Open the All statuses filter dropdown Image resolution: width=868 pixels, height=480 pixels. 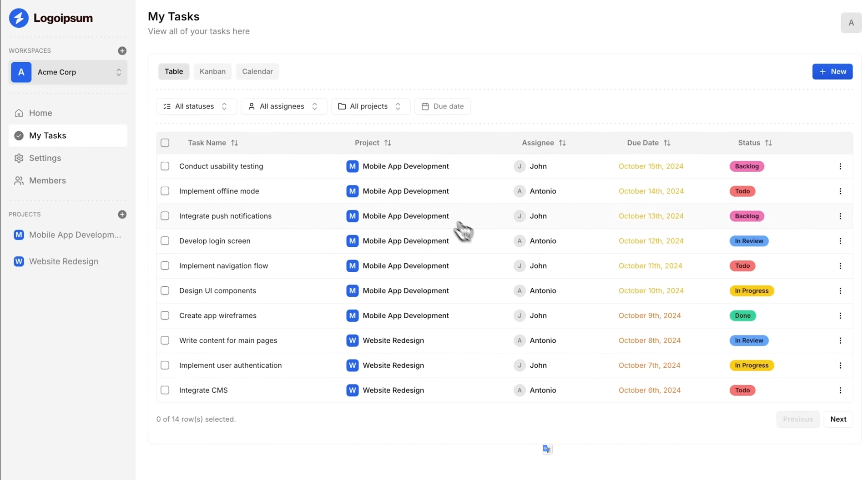(196, 106)
